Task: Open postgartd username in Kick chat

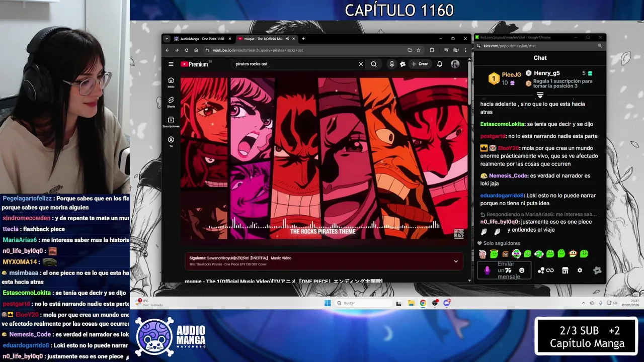Action: [493, 136]
